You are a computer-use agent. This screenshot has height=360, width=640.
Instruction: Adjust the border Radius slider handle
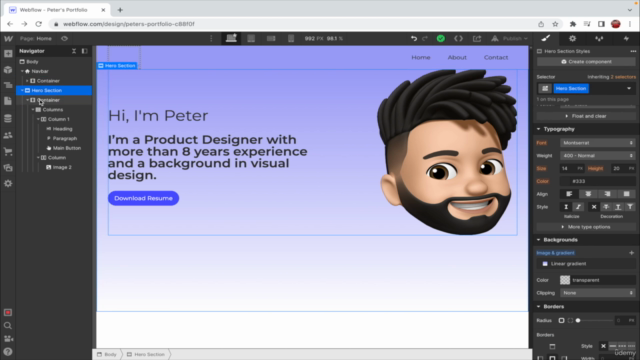[578, 320]
